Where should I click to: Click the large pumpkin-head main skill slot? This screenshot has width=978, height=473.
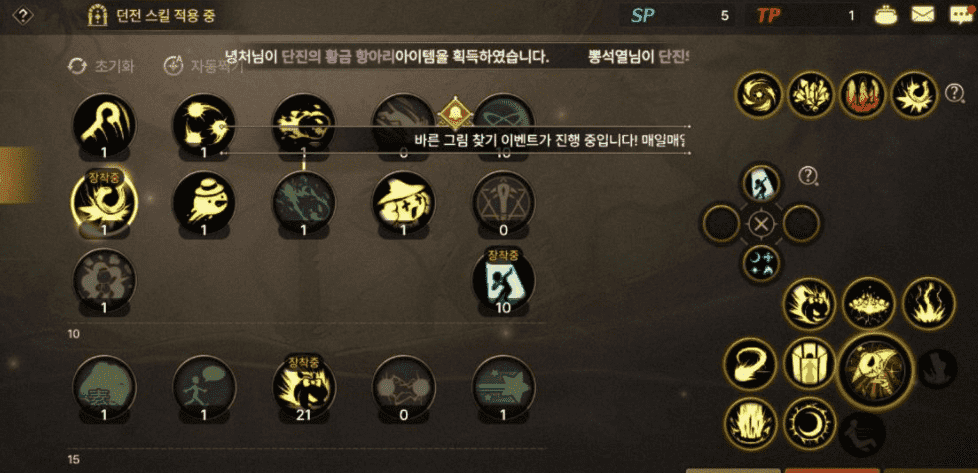[876, 369]
